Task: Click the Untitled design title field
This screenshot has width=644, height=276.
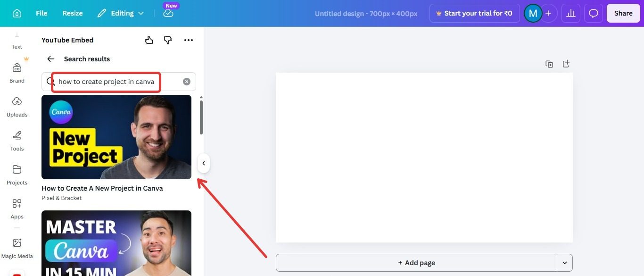Action: point(366,14)
